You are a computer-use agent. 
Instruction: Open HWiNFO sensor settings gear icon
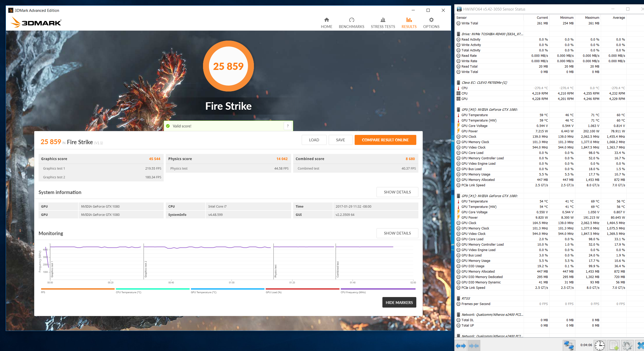pos(627,345)
